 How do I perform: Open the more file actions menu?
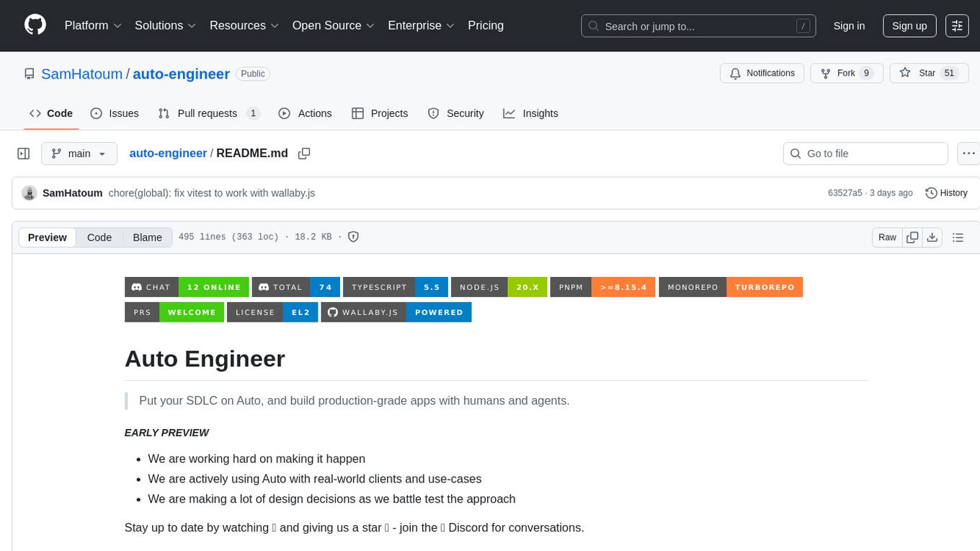coord(968,154)
